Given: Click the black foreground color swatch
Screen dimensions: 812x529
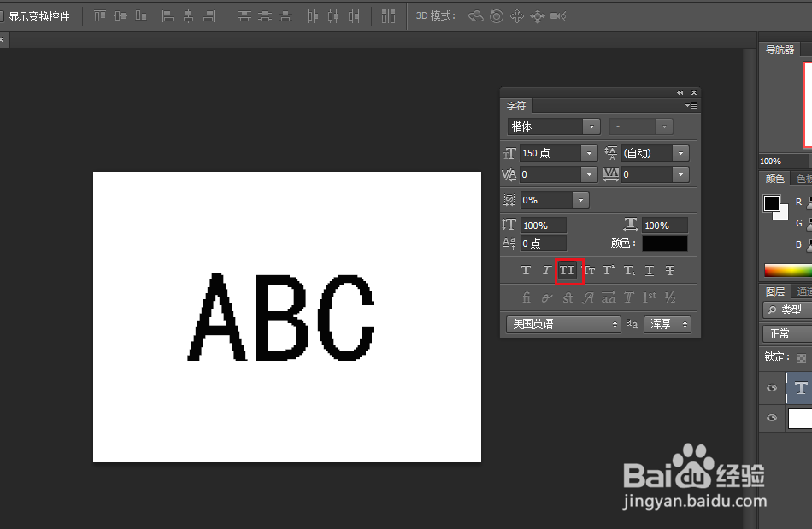Looking at the screenshot, I should tap(771, 203).
